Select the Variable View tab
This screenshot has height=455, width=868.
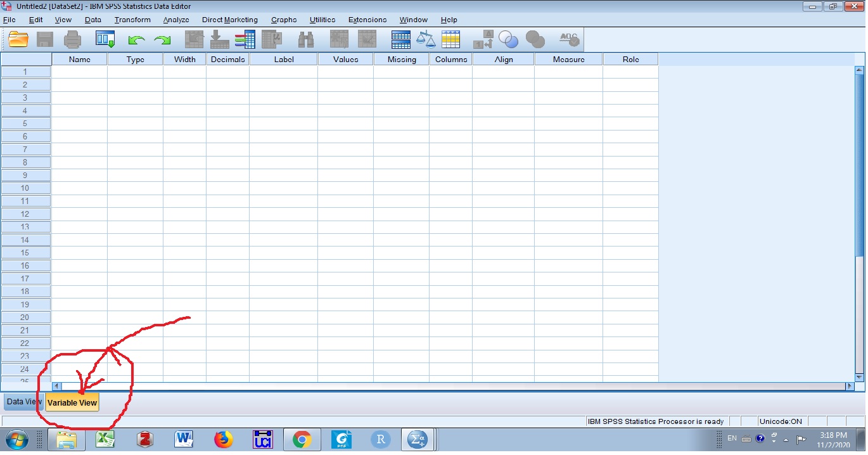[x=72, y=402]
